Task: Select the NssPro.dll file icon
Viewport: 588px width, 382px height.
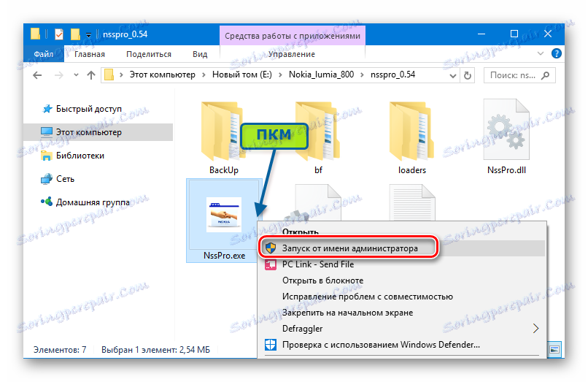Action: 506,129
